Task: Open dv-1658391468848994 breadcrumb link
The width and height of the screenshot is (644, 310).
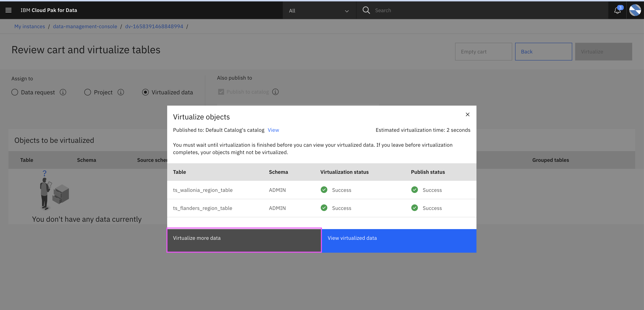Action: click(154, 26)
